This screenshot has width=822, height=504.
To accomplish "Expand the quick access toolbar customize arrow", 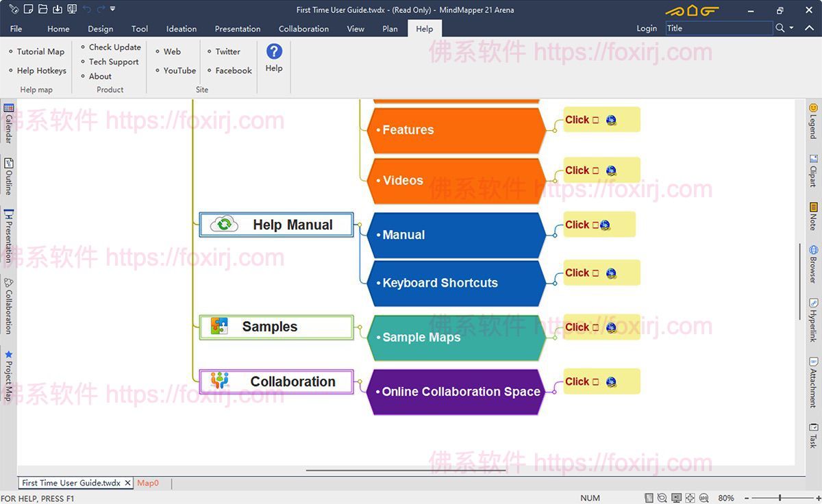I will (113, 10).
